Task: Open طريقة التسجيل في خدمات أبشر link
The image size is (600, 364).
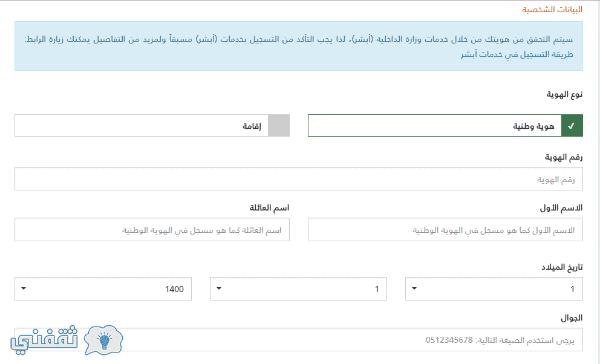Action: pos(517,54)
